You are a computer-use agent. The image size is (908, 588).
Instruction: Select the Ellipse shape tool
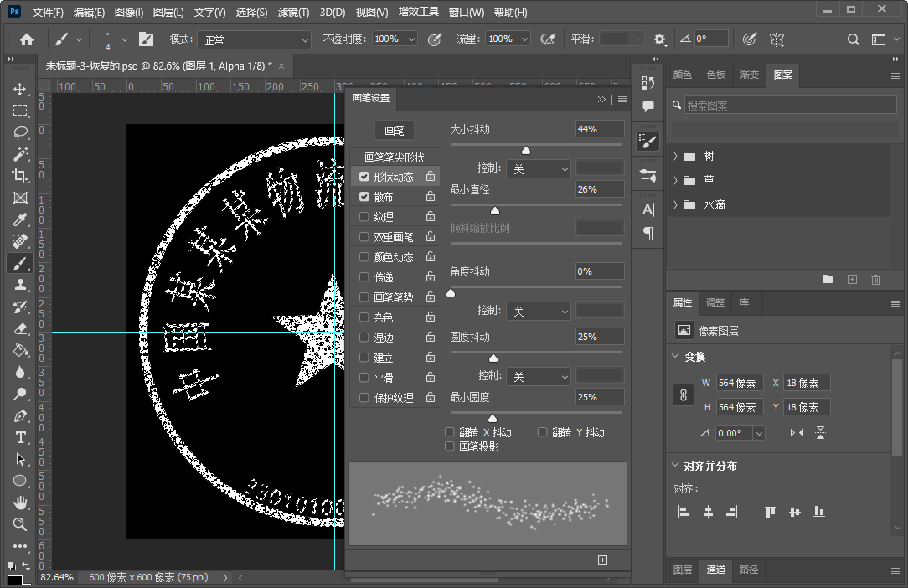[x=20, y=481]
